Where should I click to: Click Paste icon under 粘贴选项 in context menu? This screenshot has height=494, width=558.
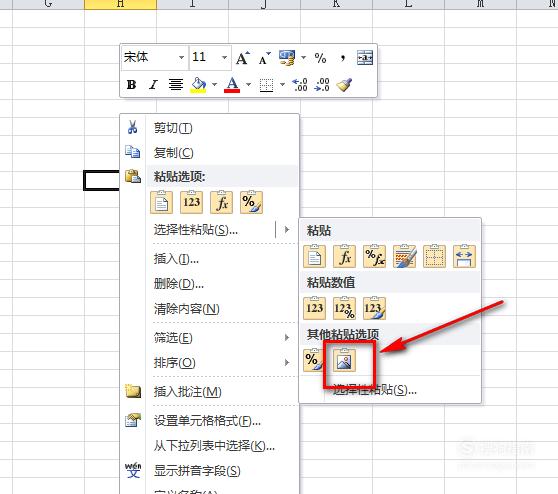point(162,203)
